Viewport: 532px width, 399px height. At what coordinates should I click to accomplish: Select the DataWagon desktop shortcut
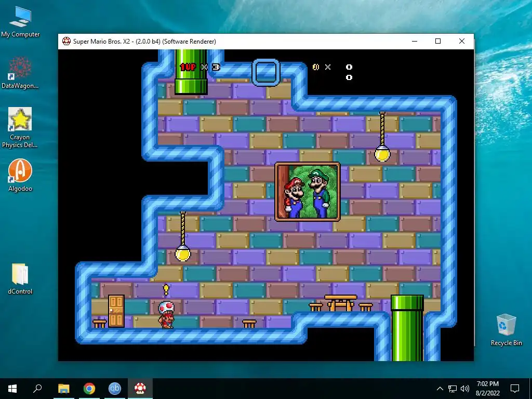pyautogui.click(x=20, y=73)
